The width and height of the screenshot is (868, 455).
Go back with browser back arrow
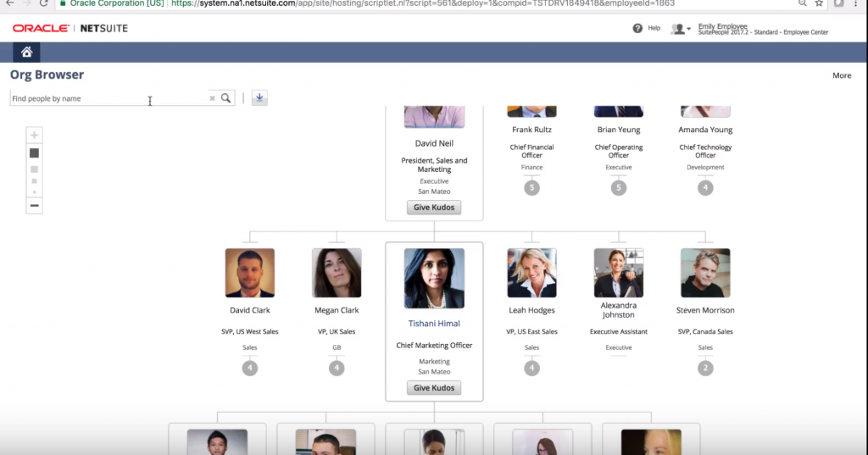[x=10, y=3]
